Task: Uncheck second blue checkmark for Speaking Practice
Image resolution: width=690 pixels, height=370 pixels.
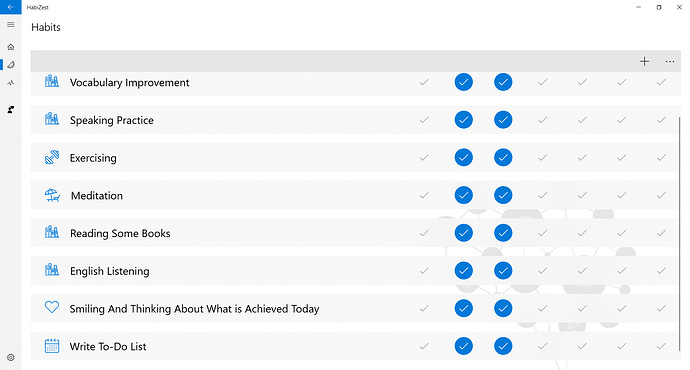Action: 503,120
